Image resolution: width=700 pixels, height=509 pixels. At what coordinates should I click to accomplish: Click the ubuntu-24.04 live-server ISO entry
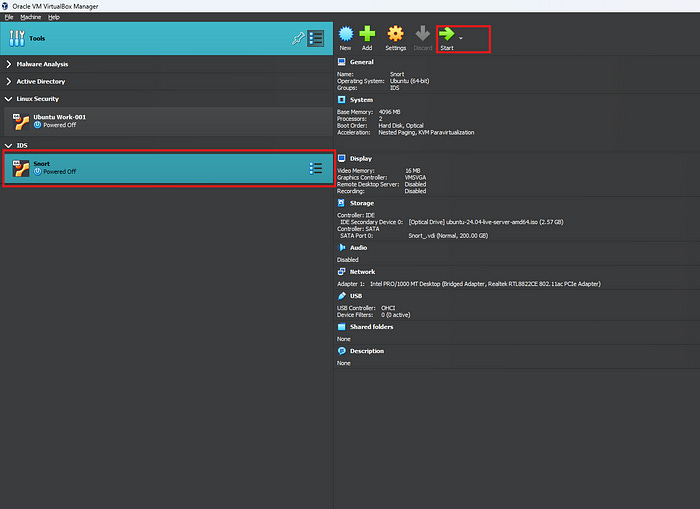(486, 222)
